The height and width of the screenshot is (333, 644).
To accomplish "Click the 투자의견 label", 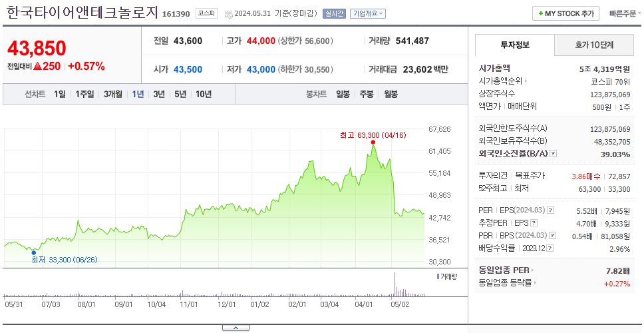I will click(x=493, y=176).
